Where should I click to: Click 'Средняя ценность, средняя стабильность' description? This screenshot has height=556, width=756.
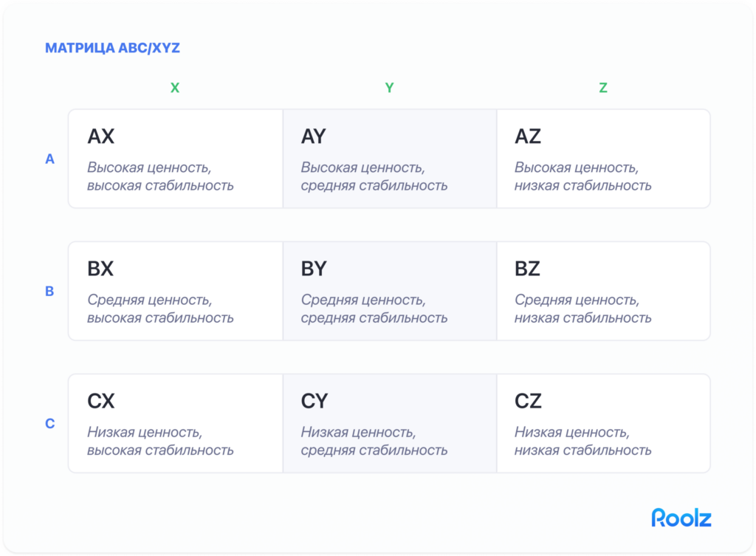coord(374,309)
